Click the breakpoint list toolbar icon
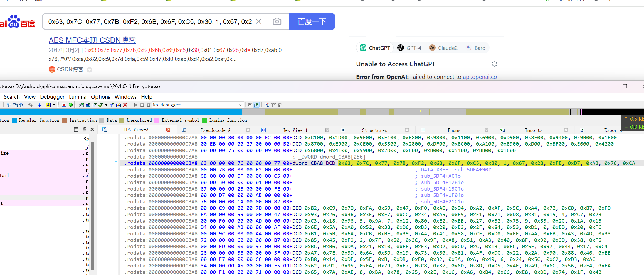Image resolution: width=644 pixels, height=275 pixels. 267,105
